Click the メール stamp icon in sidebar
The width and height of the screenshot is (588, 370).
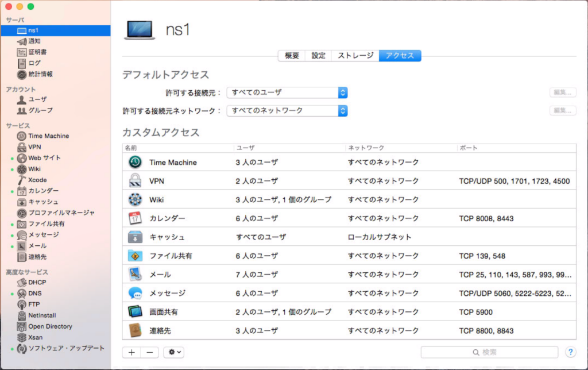(x=22, y=246)
